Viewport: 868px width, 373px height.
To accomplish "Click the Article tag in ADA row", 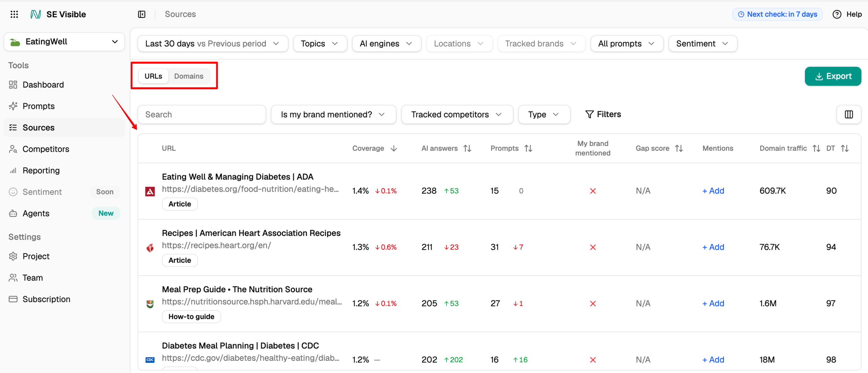I will pyautogui.click(x=180, y=204).
